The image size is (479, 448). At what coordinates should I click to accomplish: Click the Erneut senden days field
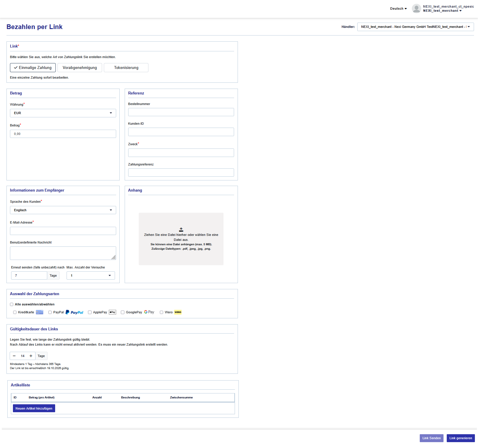click(29, 275)
